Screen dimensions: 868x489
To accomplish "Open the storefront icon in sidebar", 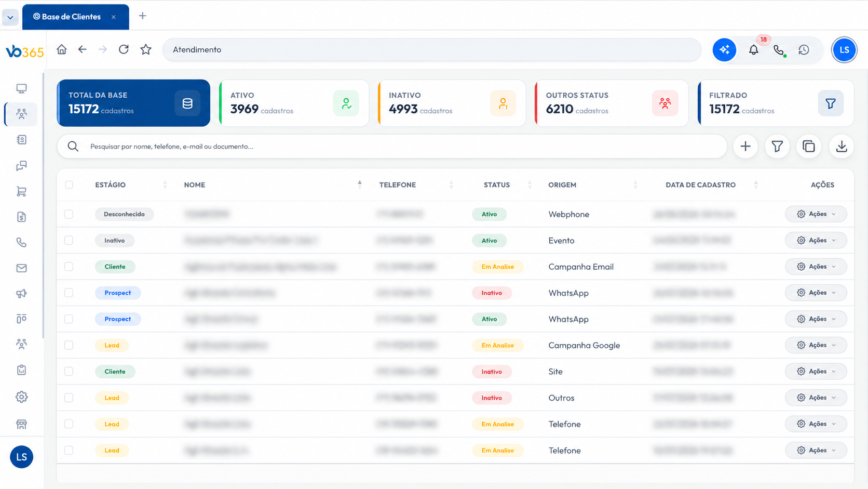I will click(x=21, y=424).
